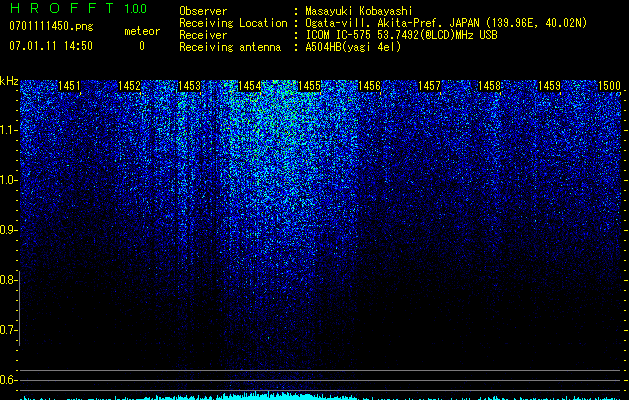Click the 1.0 kHz frequency tick label
Screen dimensions: 629x400
[8, 180]
